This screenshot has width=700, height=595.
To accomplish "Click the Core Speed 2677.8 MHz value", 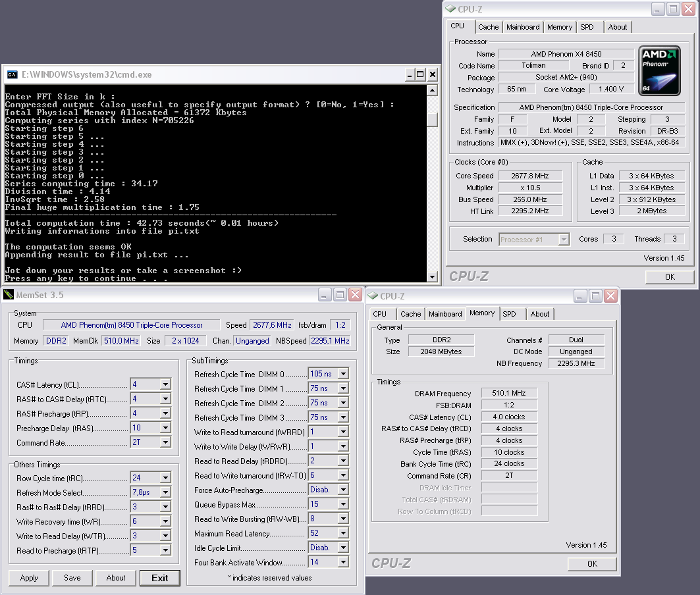I will pos(530,176).
